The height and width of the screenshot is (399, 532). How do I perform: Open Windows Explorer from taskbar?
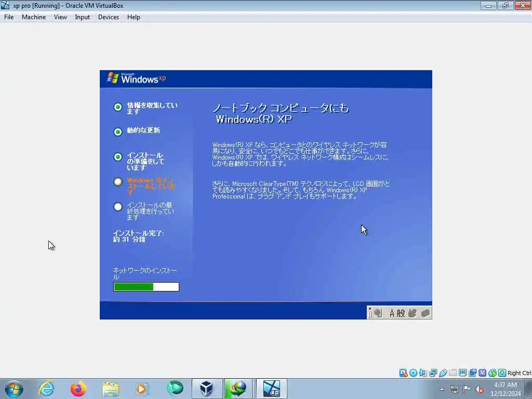click(x=110, y=389)
